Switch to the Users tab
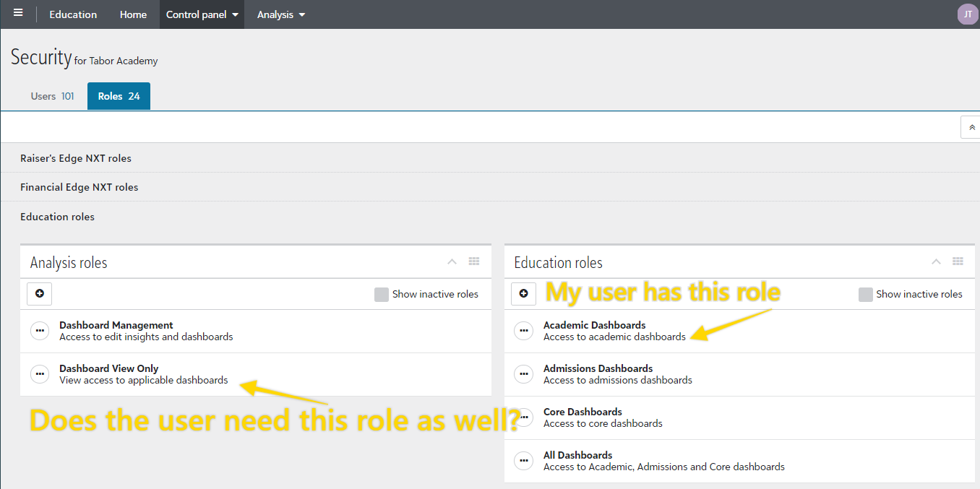The height and width of the screenshot is (489, 980). [52, 96]
